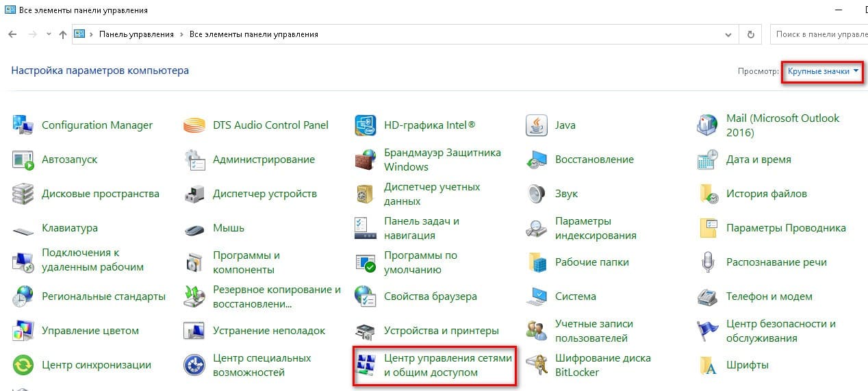Click Свойства браузера icon
The width and height of the screenshot is (868, 391).
pyautogui.click(x=366, y=297)
